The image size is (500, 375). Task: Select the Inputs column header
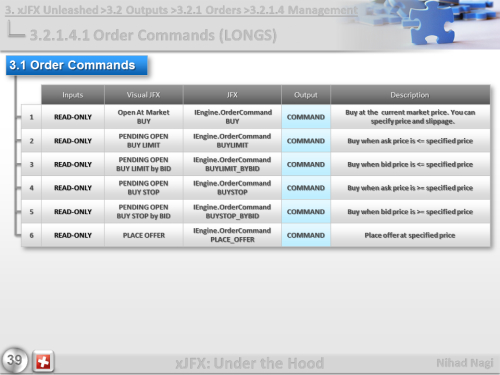pos(73,95)
